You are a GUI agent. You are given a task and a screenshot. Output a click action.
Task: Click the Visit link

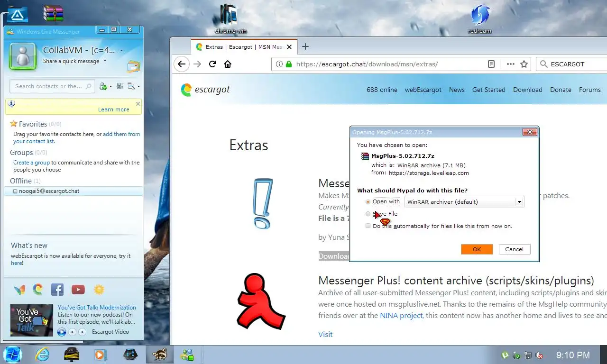click(325, 334)
